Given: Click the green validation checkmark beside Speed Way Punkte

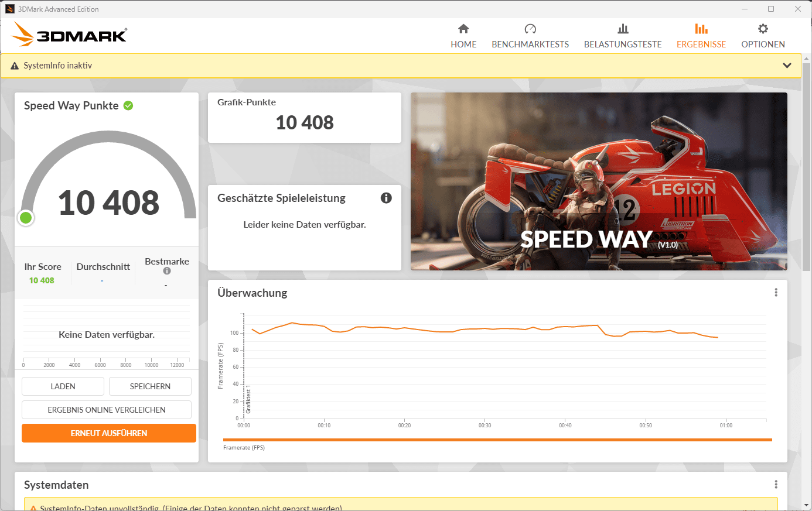Looking at the screenshot, I should 128,106.
